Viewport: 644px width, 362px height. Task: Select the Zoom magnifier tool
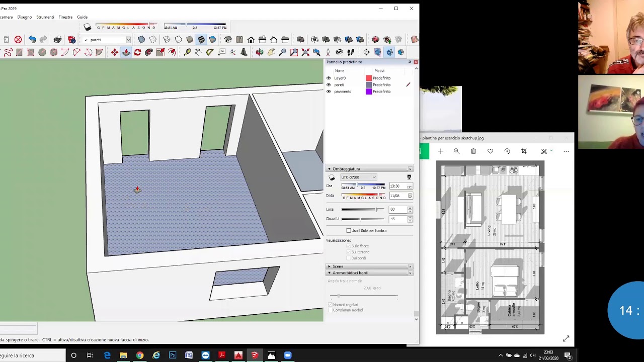283,52
